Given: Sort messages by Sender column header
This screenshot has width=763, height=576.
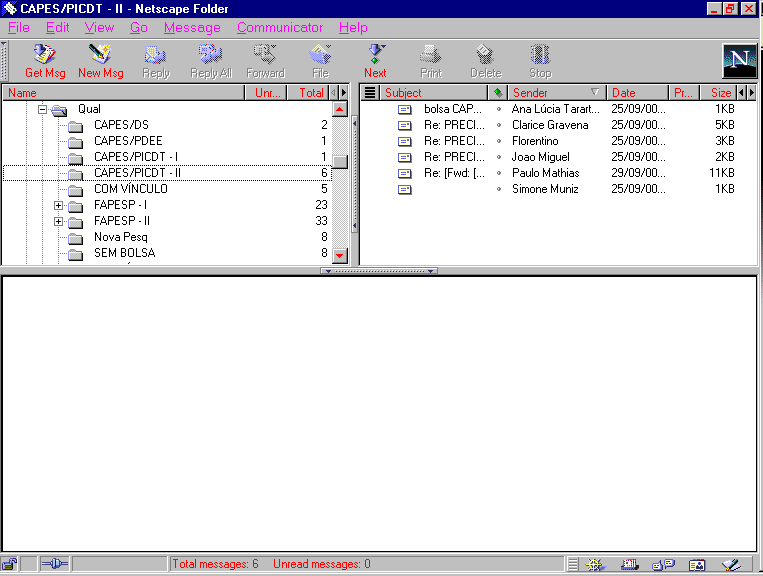Looking at the screenshot, I should (x=557, y=92).
